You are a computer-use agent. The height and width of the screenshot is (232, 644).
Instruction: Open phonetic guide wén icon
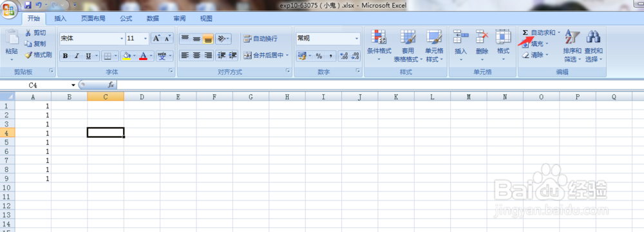pos(162,56)
